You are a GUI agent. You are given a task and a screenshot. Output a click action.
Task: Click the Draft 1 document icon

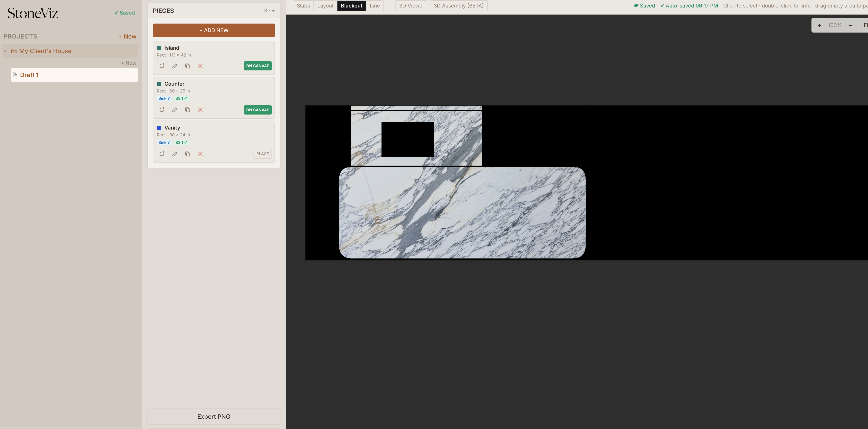tap(15, 74)
